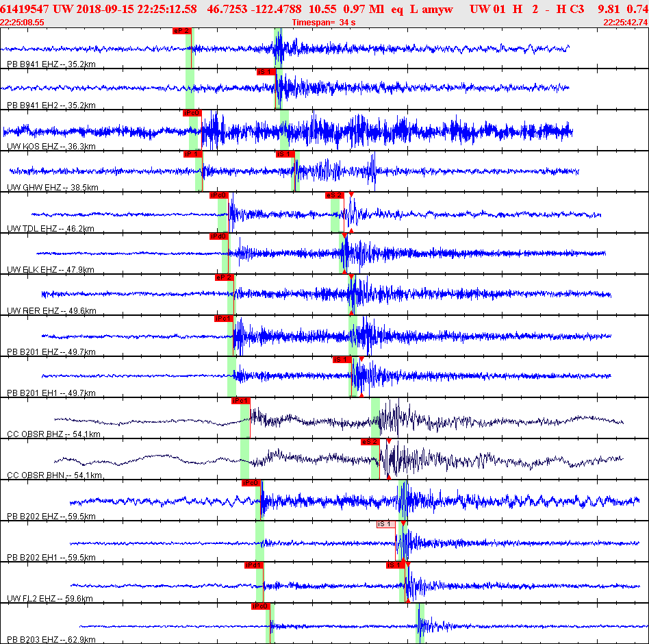Click the iPc0 pick flag on KOS trace
This screenshot has height=644, width=649.
pyautogui.click(x=192, y=113)
